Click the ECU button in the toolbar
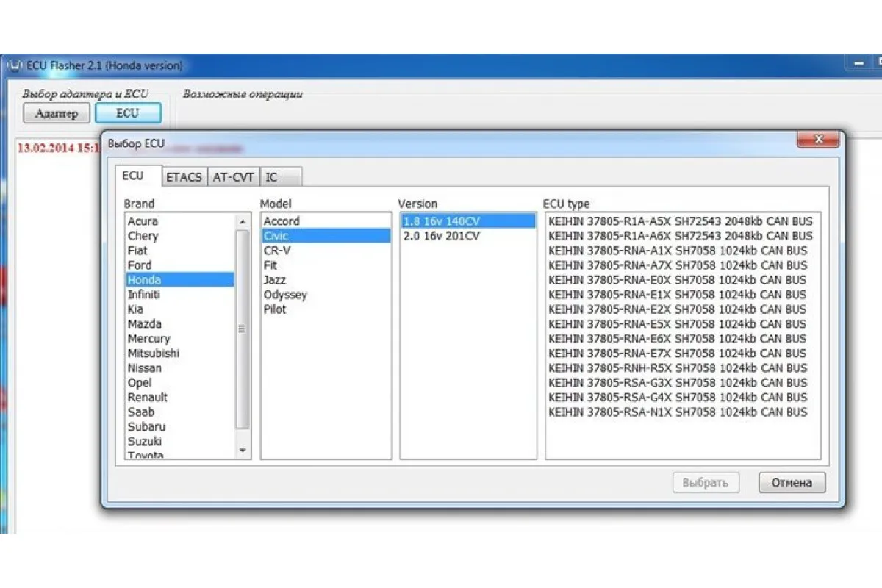The height and width of the screenshot is (588, 882). 128,113
